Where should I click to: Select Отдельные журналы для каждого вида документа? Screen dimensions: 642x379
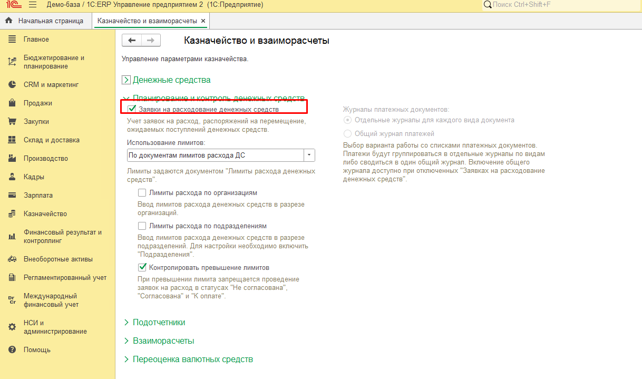tap(347, 120)
